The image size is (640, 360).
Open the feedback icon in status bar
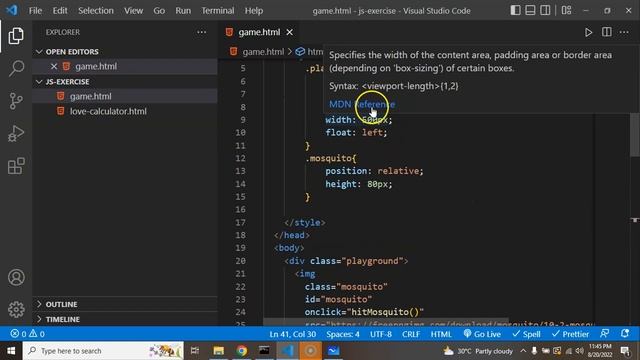pyautogui.click(x=604, y=334)
